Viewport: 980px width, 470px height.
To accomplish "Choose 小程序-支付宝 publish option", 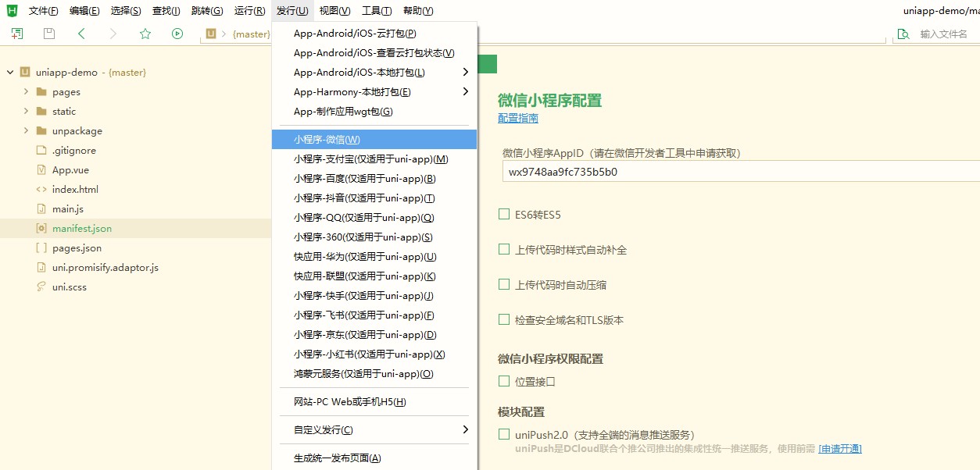I will click(x=374, y=159).
